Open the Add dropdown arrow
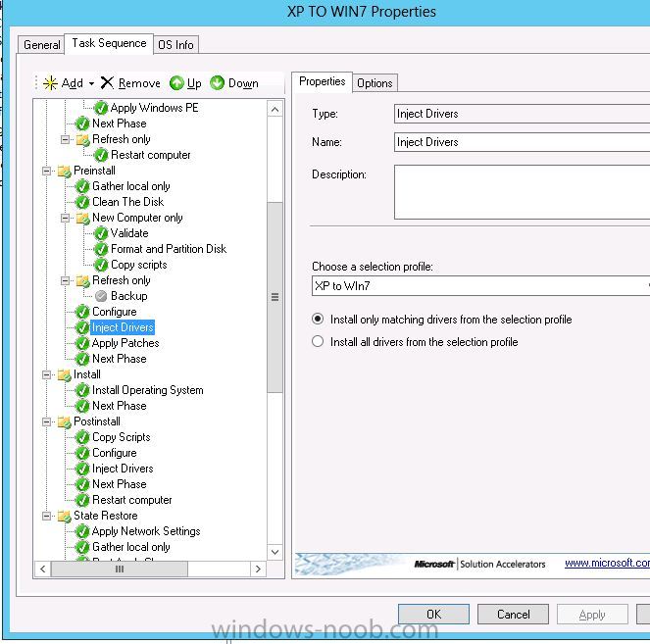650x644 pixels. 91,83
